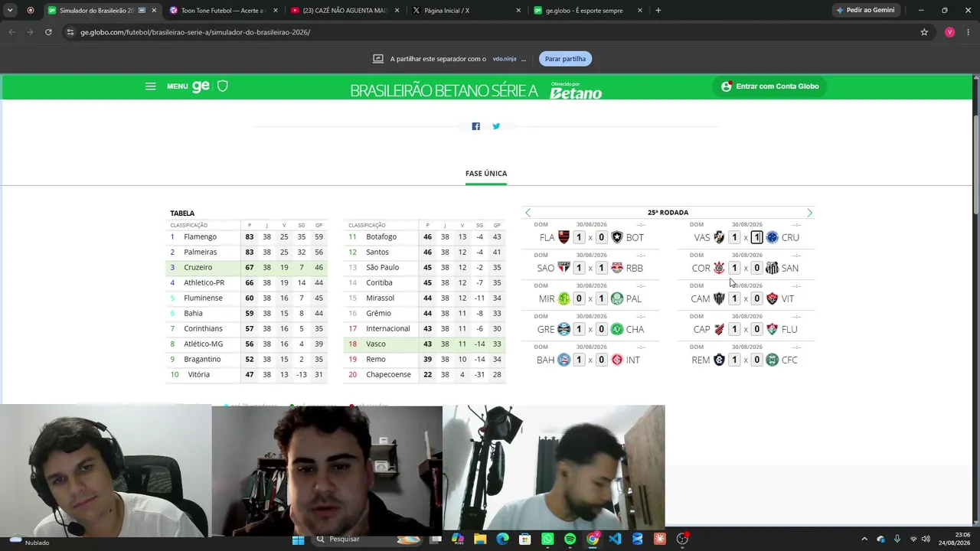980x551 pixels.
Task: Advance to the next rodada
Action: pyautogui.click(x=809, y=213)
